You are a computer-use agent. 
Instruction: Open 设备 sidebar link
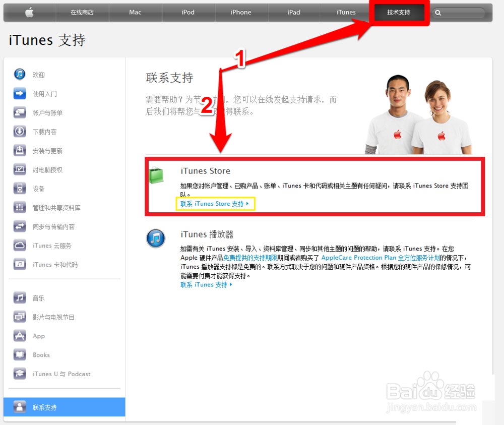point(39,189)
